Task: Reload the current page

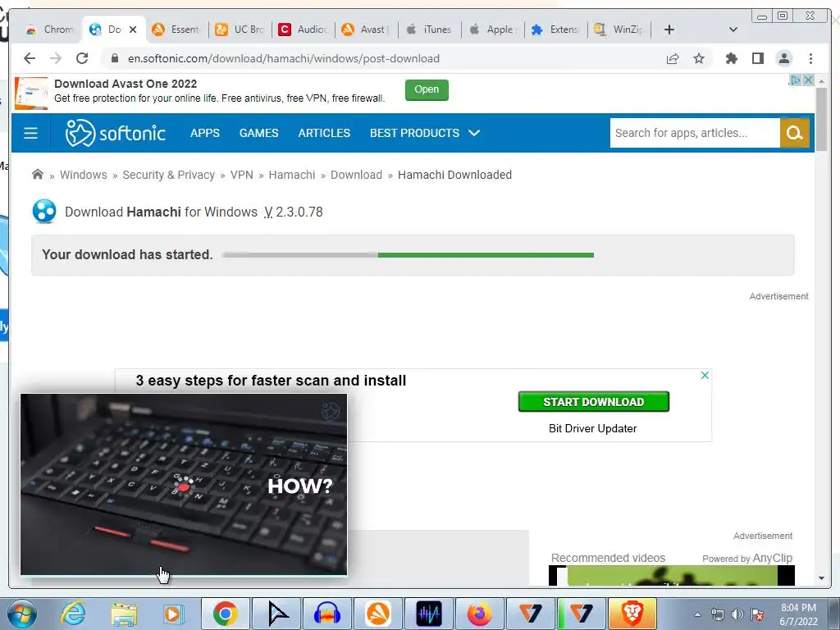Action: point(82,58)
